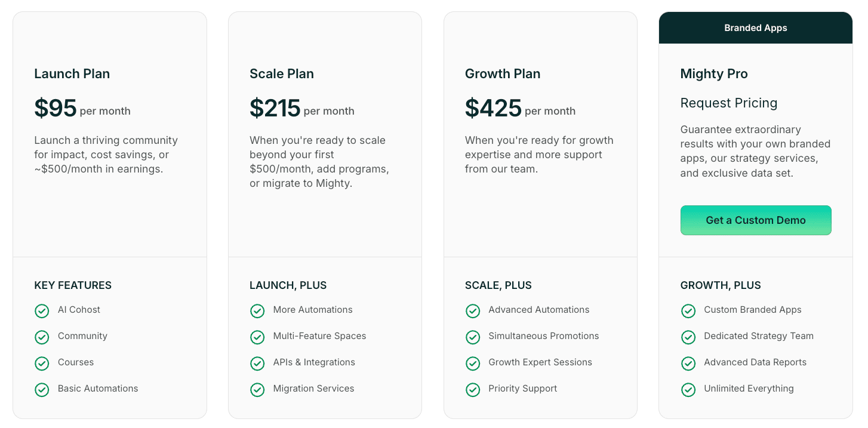Select the Priority Support checkmark icon

pyautogui.click(x=473, y=389)
